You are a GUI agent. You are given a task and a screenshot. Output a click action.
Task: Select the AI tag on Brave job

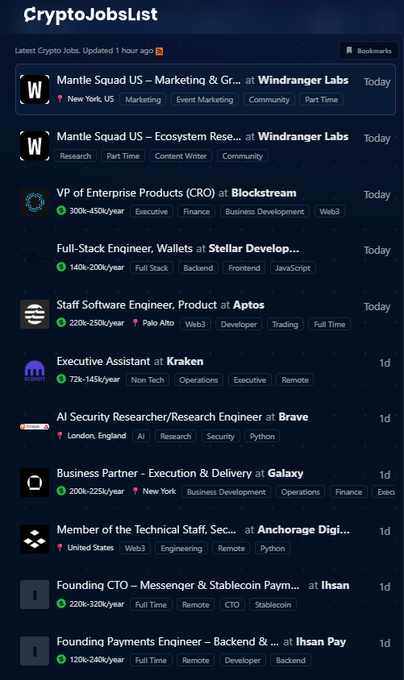pos(141,436)
